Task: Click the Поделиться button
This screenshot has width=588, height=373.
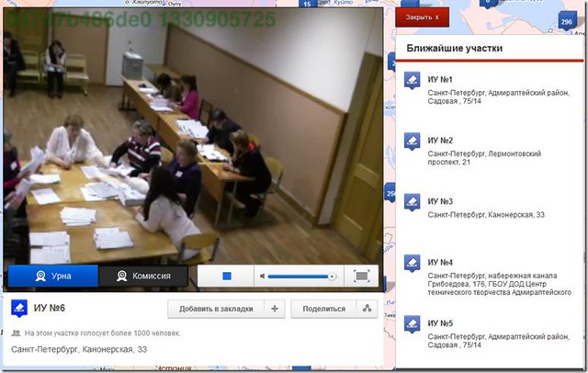Action: 323,309
